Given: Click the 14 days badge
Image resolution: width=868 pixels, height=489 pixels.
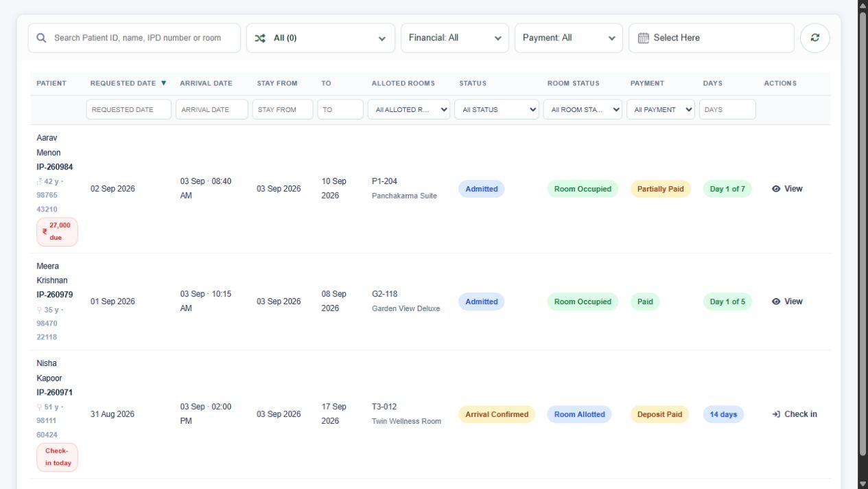Looking at the screenshot, I should (723, 414).
